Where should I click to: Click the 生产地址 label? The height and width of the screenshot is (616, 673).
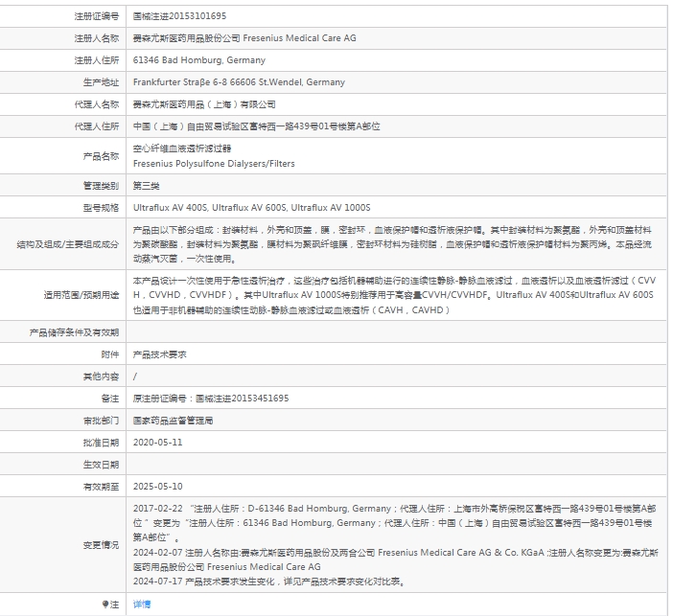(x=101, y=82)
